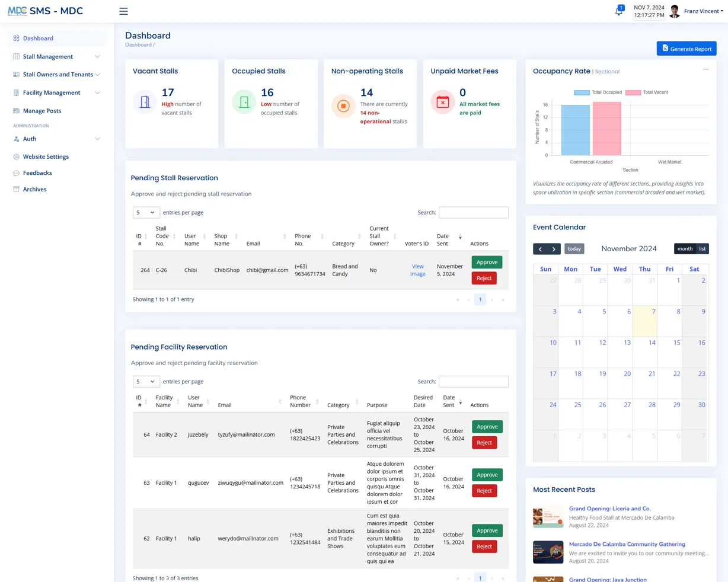Click the MDC logo in header
The image size is (728, 582).
click(17, 11)
